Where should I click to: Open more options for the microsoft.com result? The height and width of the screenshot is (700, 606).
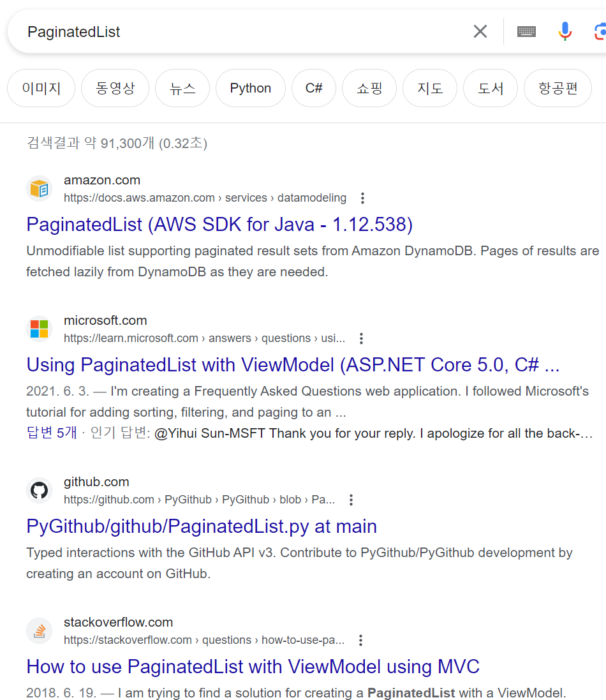point(362,338)
